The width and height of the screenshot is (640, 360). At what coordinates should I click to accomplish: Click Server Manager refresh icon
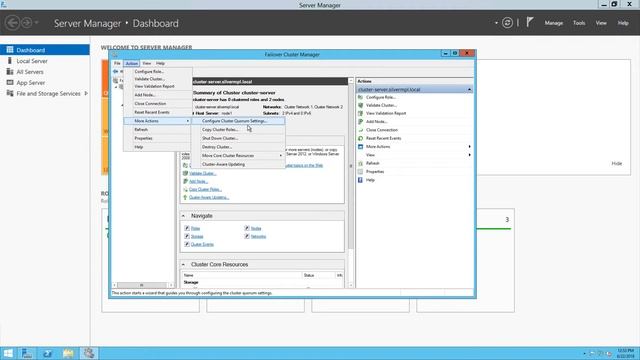pyautogui.click(x=507, y=23)
